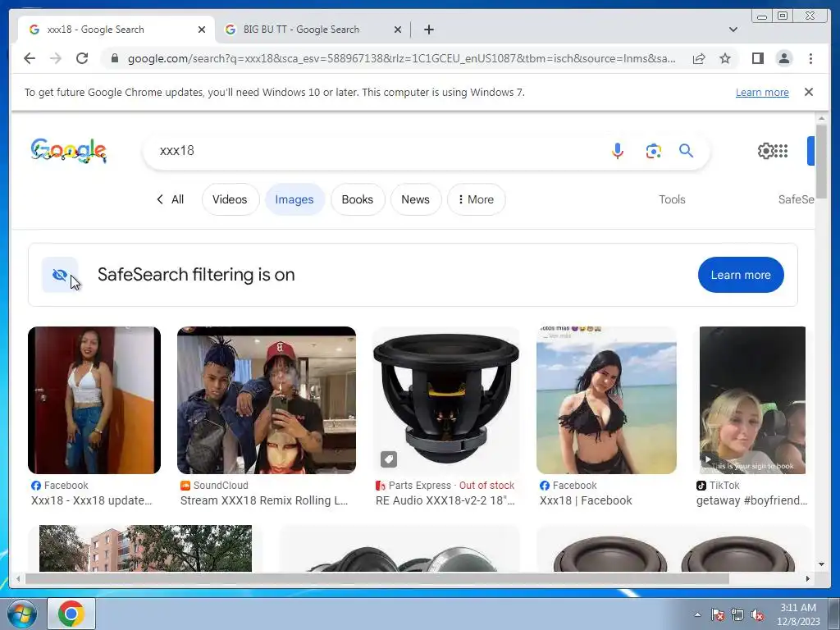Search by image with Google Lens icon
The image size is (840, 630).
(653, 151)
